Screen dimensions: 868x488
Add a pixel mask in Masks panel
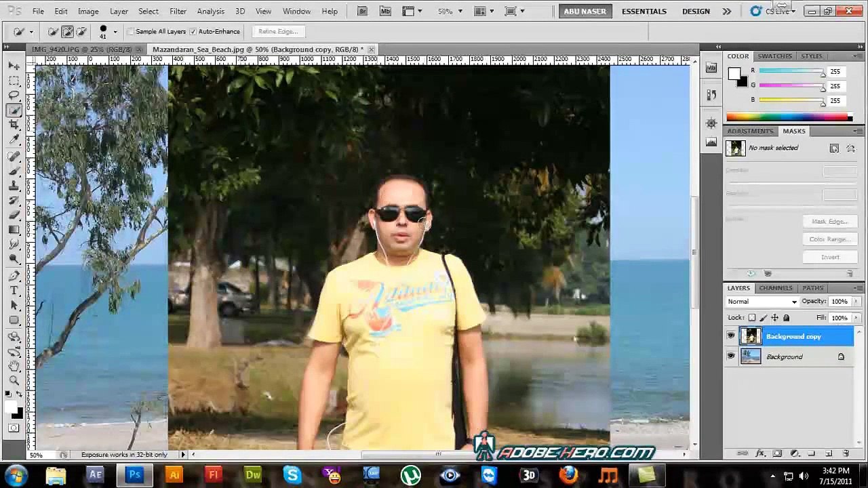(834, 148)
